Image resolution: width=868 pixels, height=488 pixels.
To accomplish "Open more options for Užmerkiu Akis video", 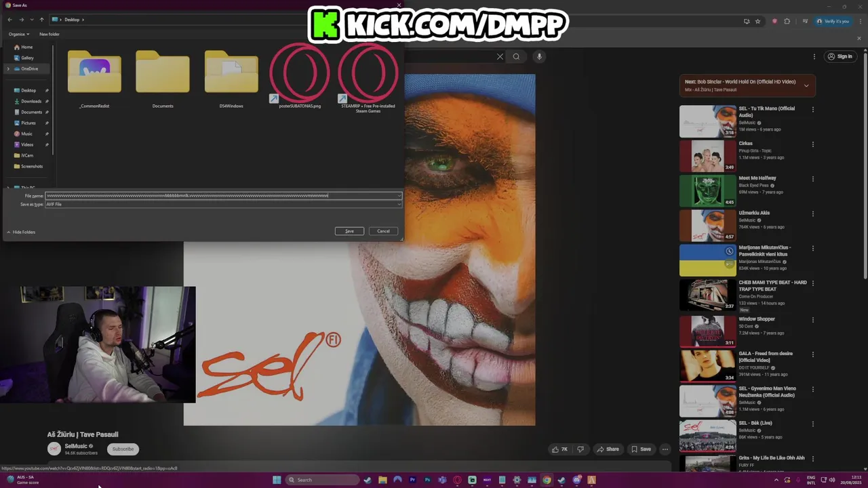I will 813,213.
